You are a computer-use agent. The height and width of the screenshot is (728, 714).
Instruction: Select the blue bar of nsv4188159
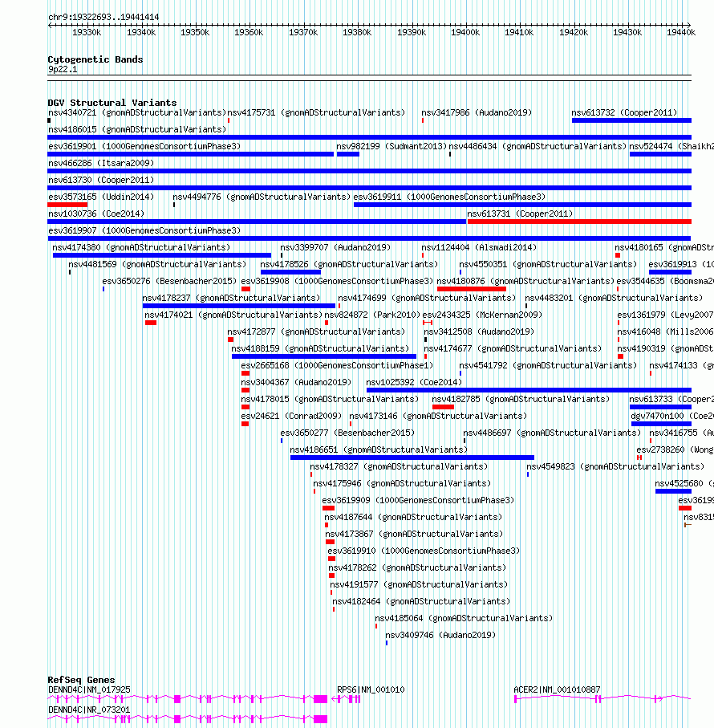(x=324, y=356)
